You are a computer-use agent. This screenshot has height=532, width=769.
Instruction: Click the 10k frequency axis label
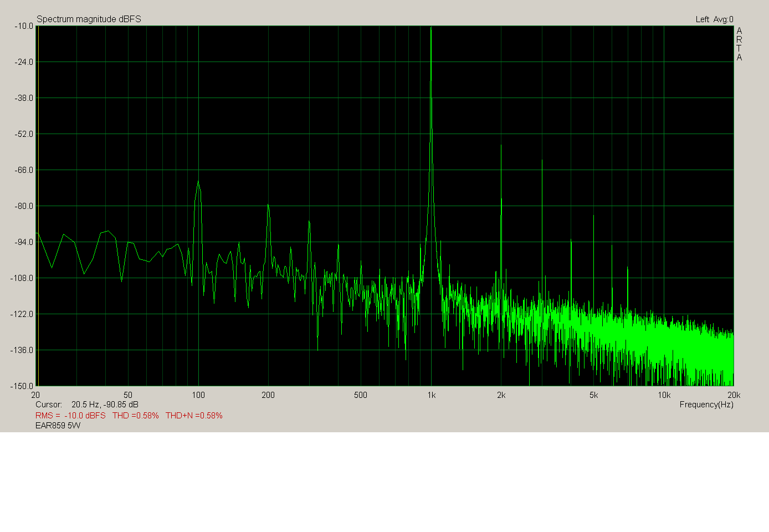click(x=664, y=395)
